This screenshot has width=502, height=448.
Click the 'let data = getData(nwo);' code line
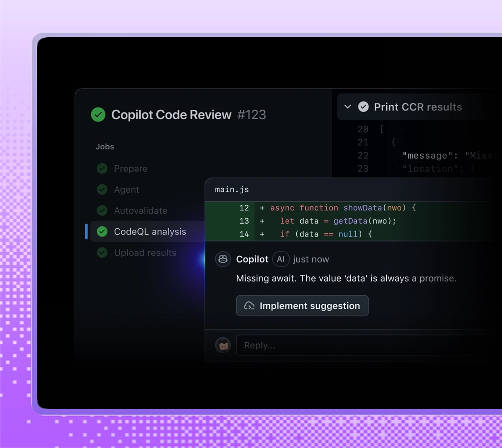[x=338, y=221]
